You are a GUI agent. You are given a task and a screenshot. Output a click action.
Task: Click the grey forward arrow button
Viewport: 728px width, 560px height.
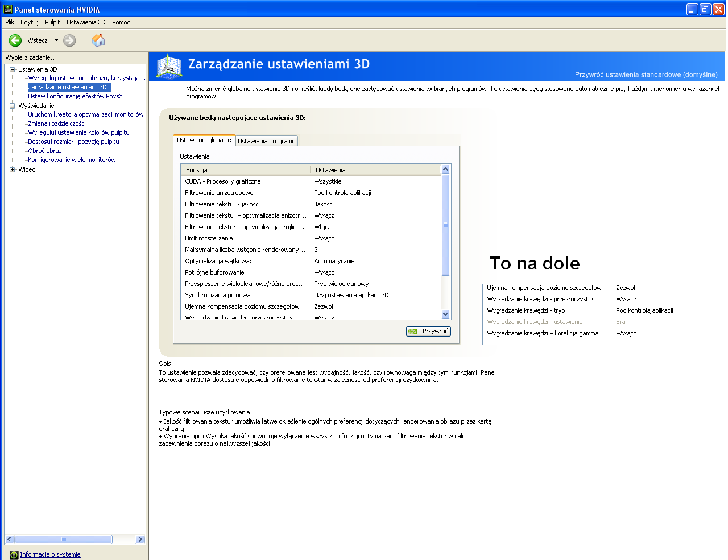coord(69,40)
